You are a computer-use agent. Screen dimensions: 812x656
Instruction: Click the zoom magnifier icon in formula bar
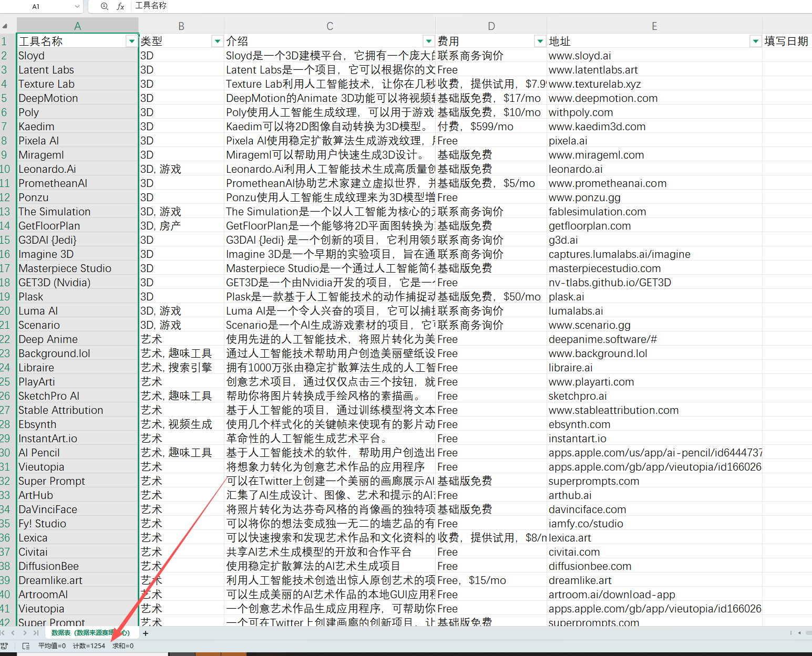coord(105,6)
